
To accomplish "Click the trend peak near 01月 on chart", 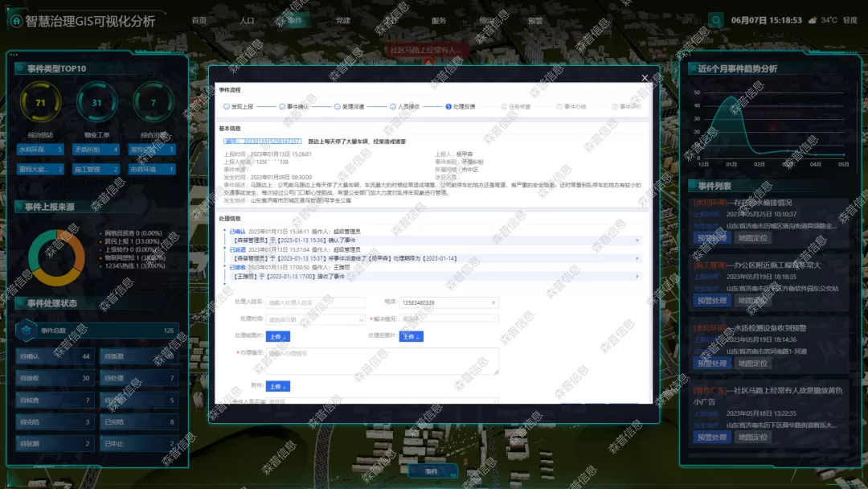I will tap(732, 97).
